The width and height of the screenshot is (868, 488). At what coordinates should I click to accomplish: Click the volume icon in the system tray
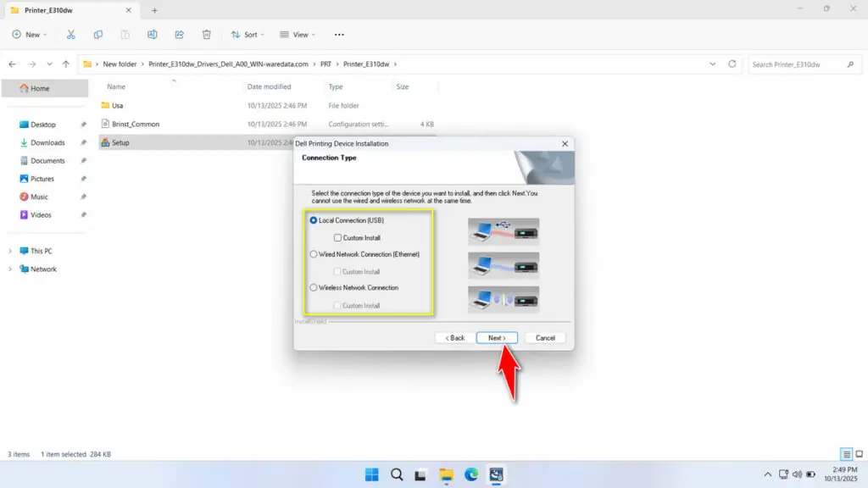click(x=798, y=474)
